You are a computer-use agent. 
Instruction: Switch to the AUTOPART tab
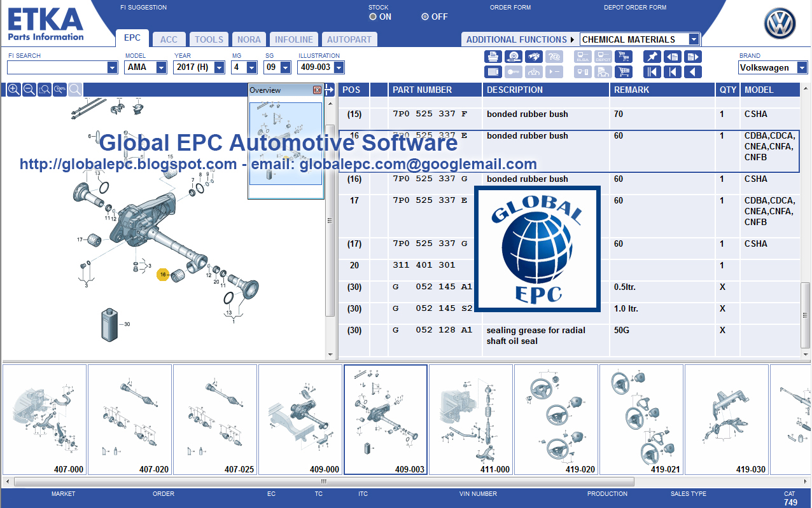click(x=349, y=39)
